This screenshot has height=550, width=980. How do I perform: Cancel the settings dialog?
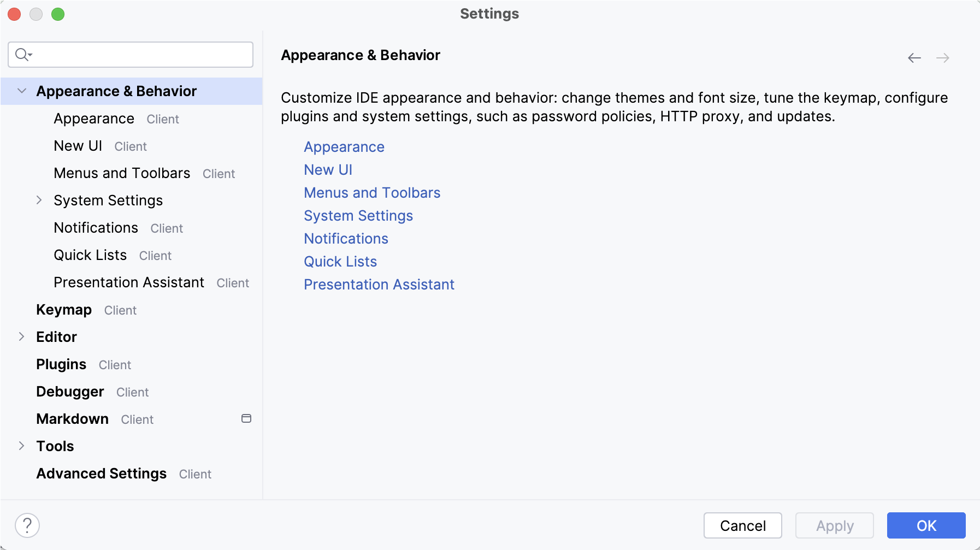(x=742, y=525)
